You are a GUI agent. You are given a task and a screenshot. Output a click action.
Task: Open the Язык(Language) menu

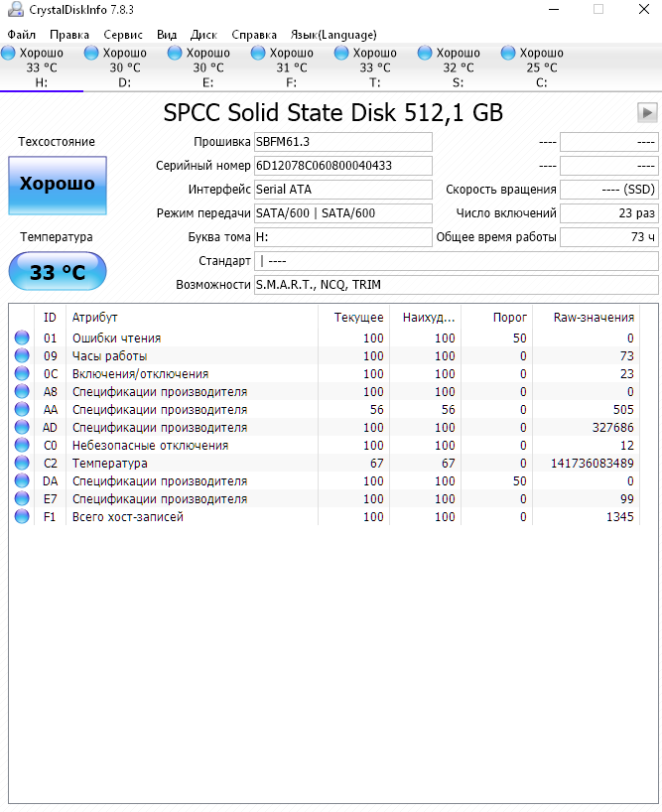pyautogui.click(x=333, y=34)
